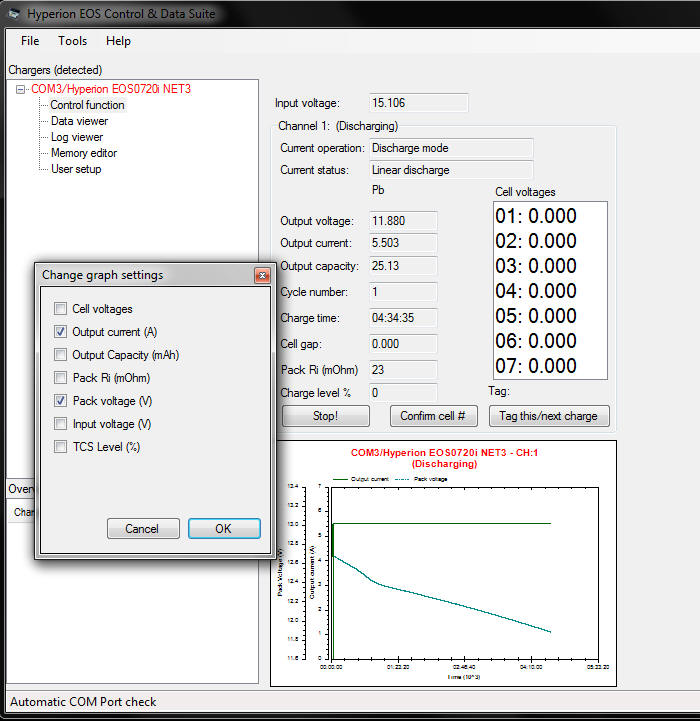Enable Input voltage (V) checkbox
The width and height of the screenshot is (700, 721).
pos(61,424)
